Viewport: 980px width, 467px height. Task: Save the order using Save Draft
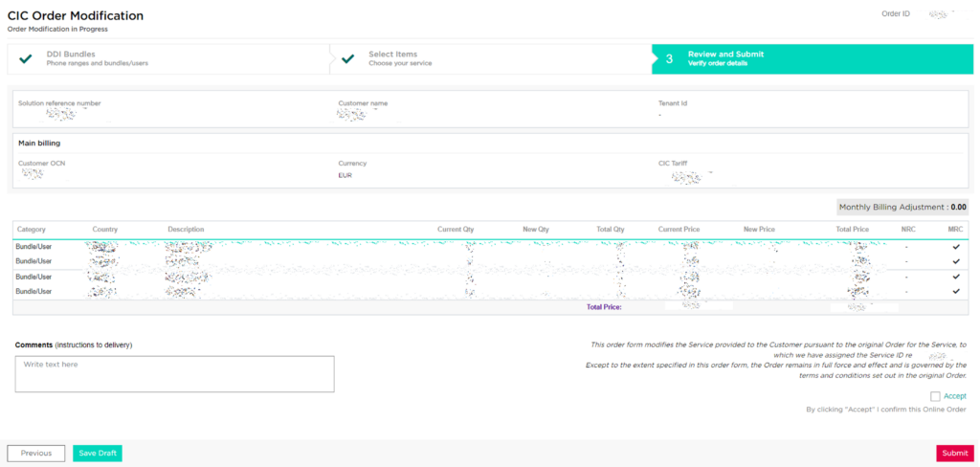98,454
